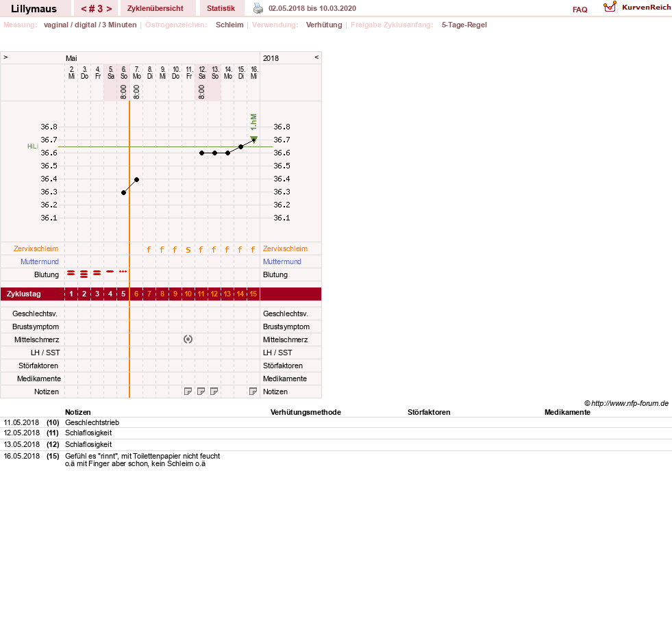Click 'Schlaflosigkeit' note for 12.05.2018
This screenshot has width=672, height=640.
(x=88, y=433)
